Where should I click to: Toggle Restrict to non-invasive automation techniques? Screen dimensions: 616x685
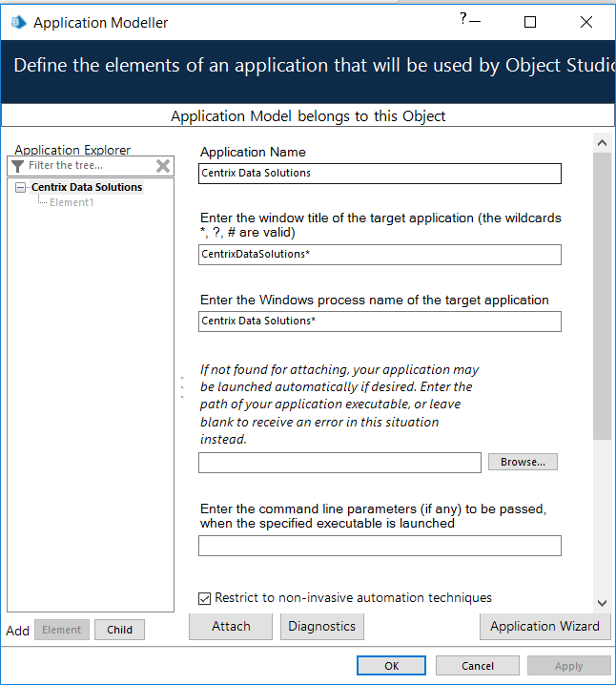pyautogui.click(x=204, y=598)
